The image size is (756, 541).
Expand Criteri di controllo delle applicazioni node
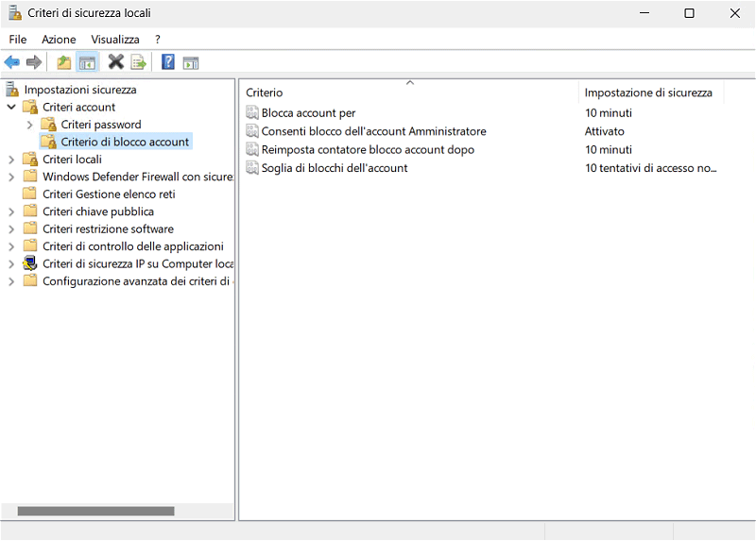(11, 246)
